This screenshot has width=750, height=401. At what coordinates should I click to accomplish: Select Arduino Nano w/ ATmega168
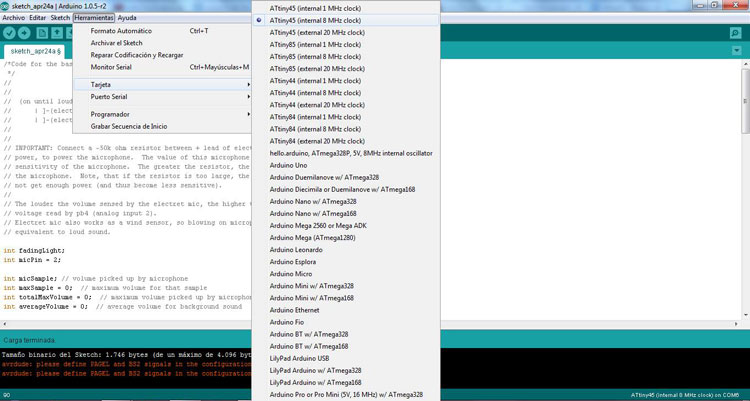[x=345, y=213]
